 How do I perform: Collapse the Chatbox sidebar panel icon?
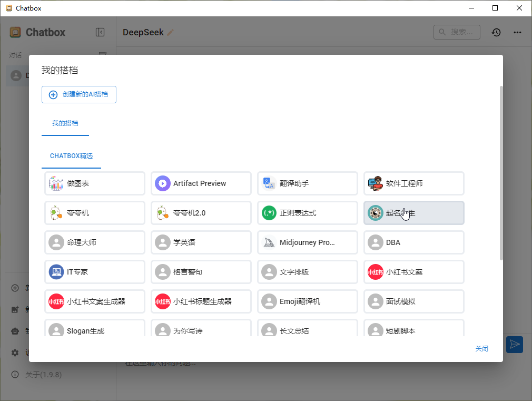(x=100, y=32)
